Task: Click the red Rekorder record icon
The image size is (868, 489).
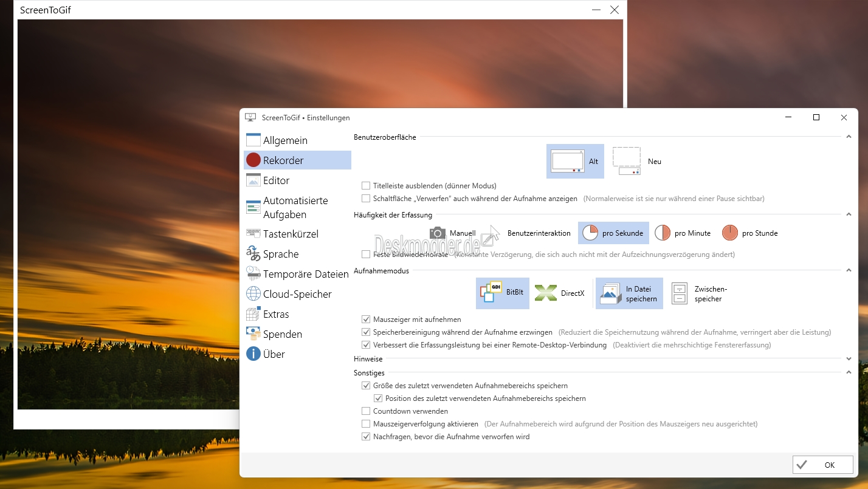Action: click(253, 160)
